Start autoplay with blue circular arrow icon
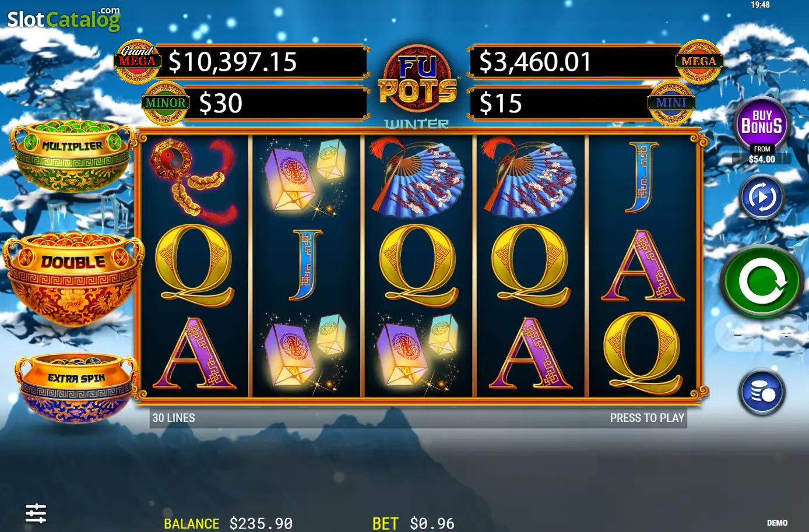809x532 pixels. point(761,198)
